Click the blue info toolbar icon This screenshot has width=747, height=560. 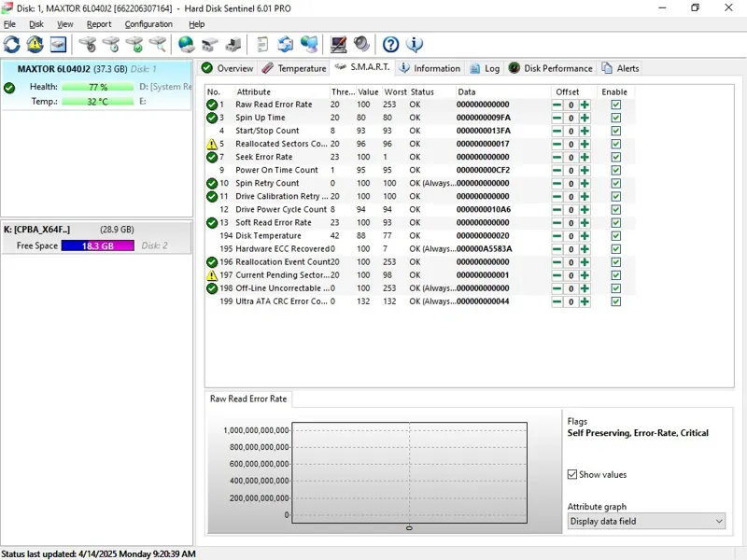pyautogui.click(x=415, y=44)
